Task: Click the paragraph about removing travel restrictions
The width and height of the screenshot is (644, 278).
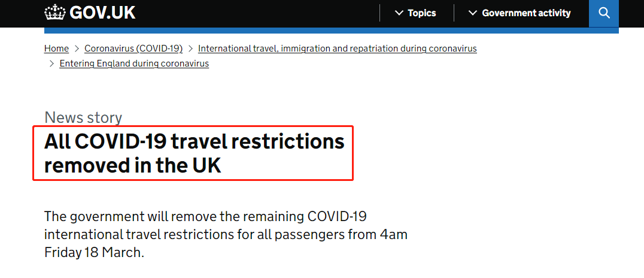Action: pos(225,234)
